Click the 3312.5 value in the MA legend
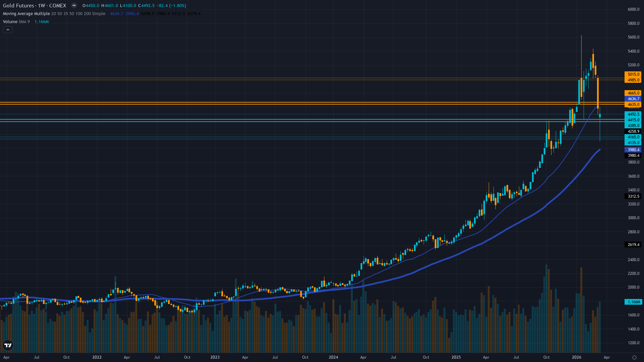Viewport: 644px width, 362px height. click(x=178, y=14)
